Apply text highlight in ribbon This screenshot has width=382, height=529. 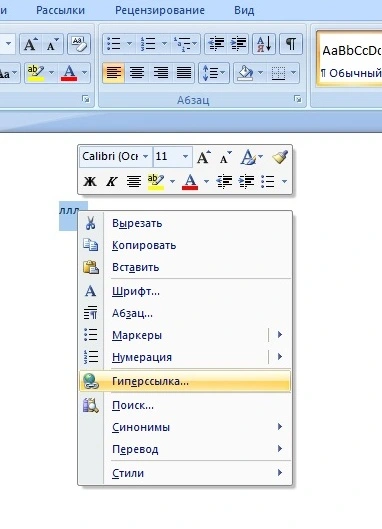35,73
